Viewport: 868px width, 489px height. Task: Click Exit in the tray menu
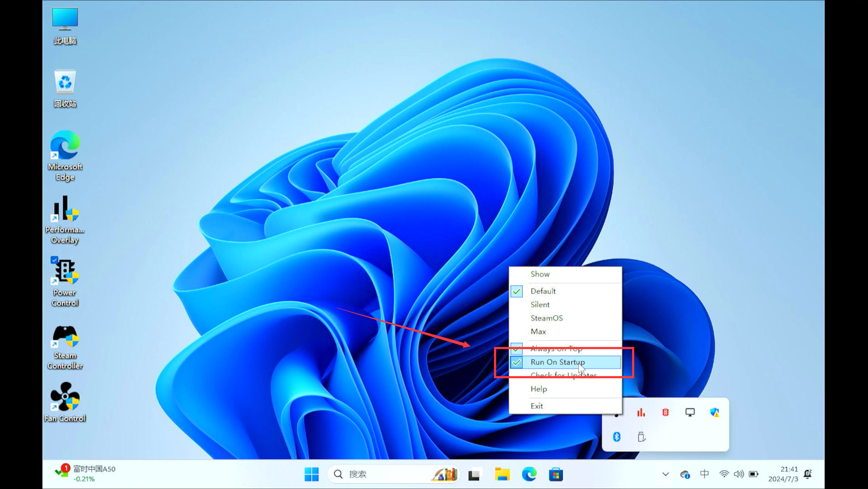point(537,406)
